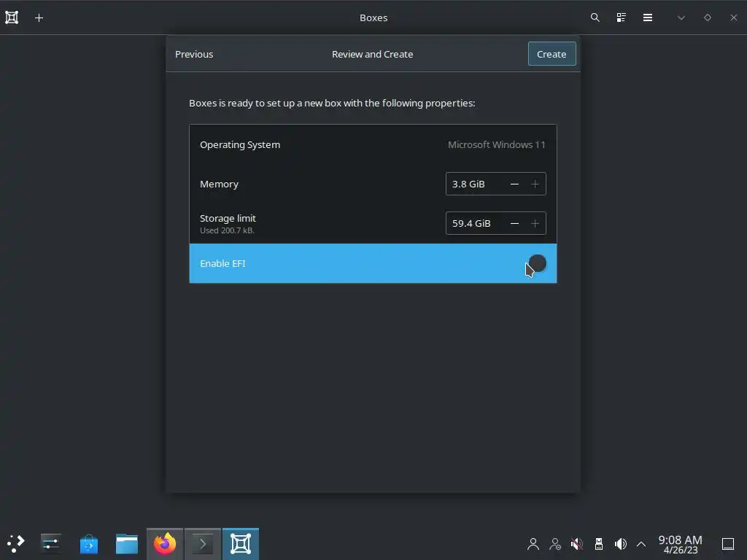Click Microsoft Windows 11 value text
Screen dimensions: 747x560
click(x=496, y=145)
